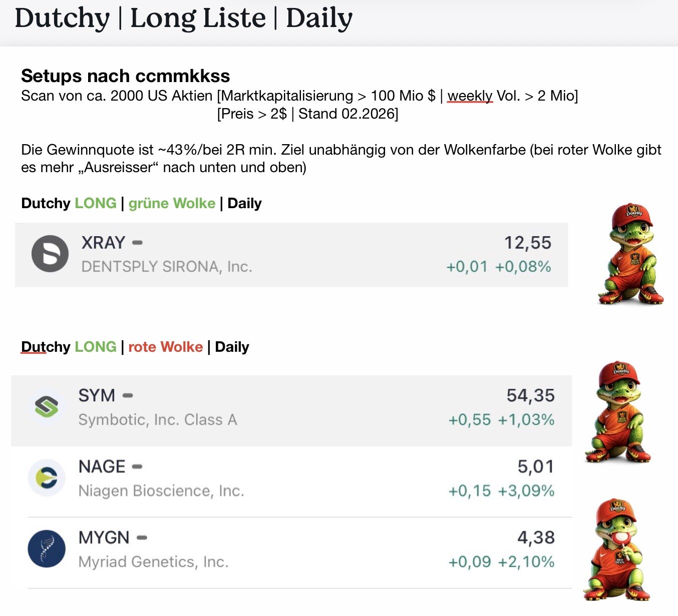Select the MYGN price 4,38

point(535,538)
